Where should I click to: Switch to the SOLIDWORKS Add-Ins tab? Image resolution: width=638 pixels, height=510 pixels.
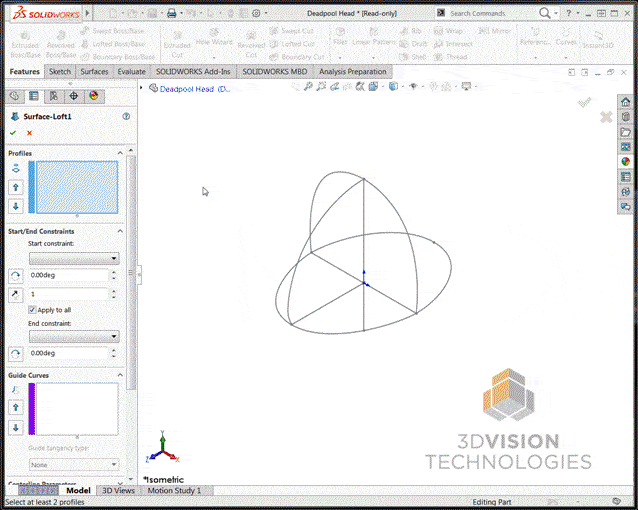tap(193, 72)
